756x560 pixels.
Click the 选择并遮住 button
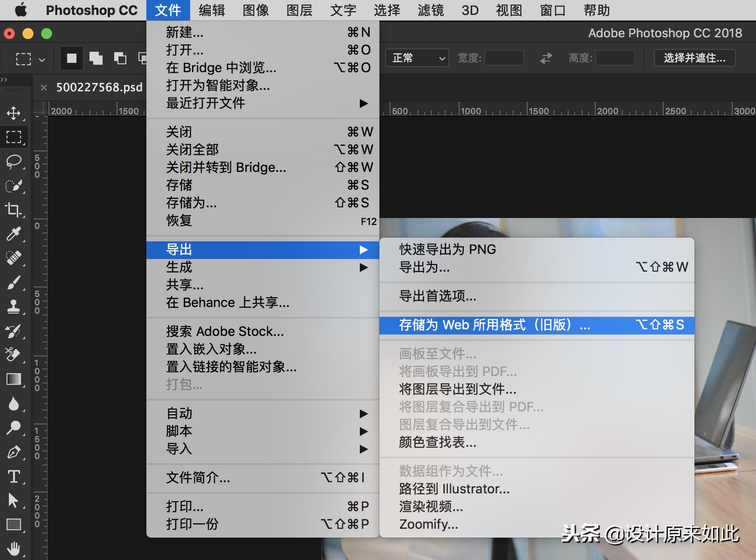point(694,58)
